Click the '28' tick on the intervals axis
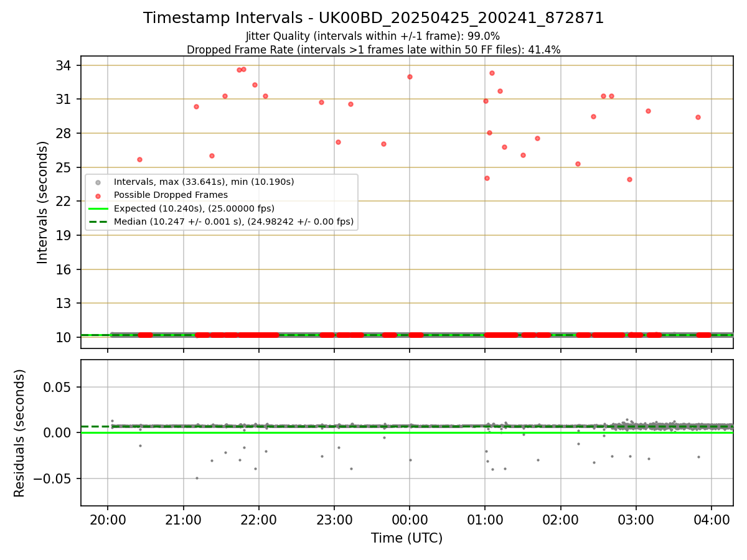Viewport: 747px width, 560px height. pos(64,133)
